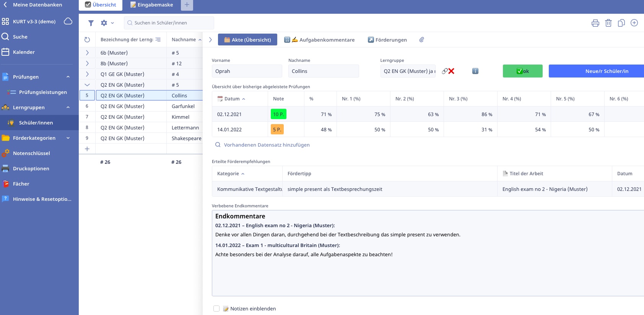Click the cloud sync icon
The height and width of the screenshot is (315, 644).
[x=68, y=21]
